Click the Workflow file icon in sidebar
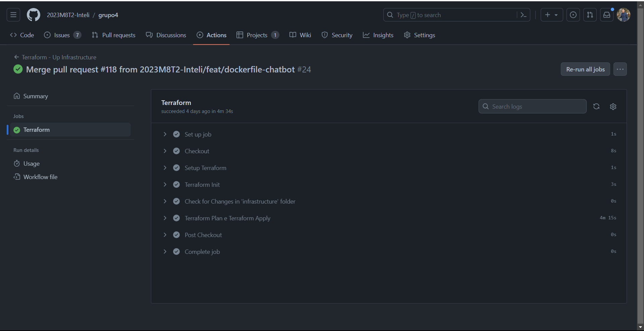This screenshot has height=331, width=644. pos(17,177)
